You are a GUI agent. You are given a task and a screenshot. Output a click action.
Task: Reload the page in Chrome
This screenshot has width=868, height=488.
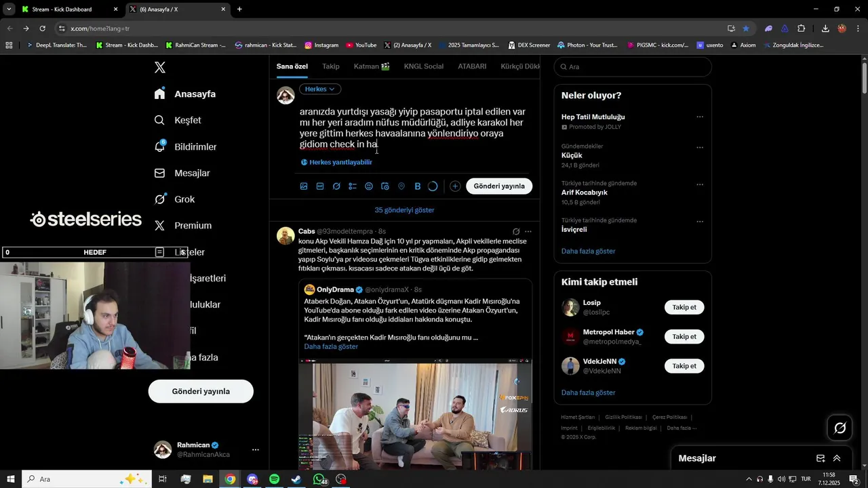coord(42,28)
